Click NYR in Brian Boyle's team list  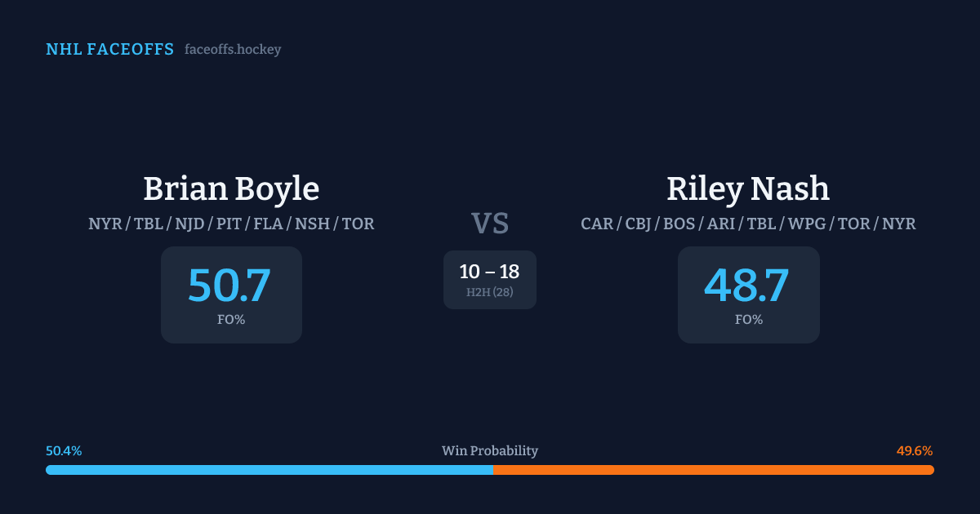(105, 224)
